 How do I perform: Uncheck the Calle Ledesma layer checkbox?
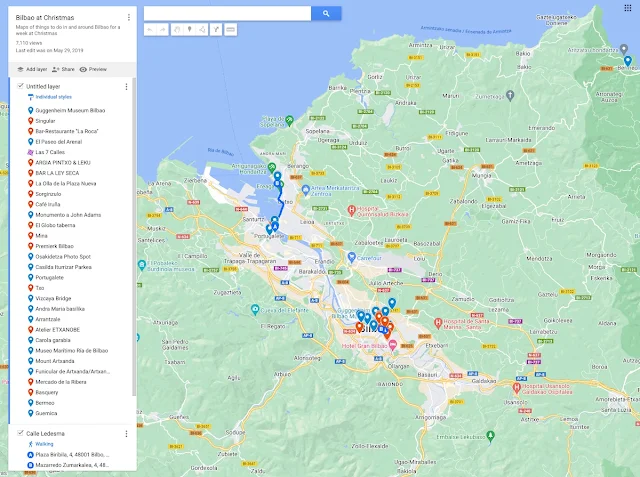tap(20, 433)
